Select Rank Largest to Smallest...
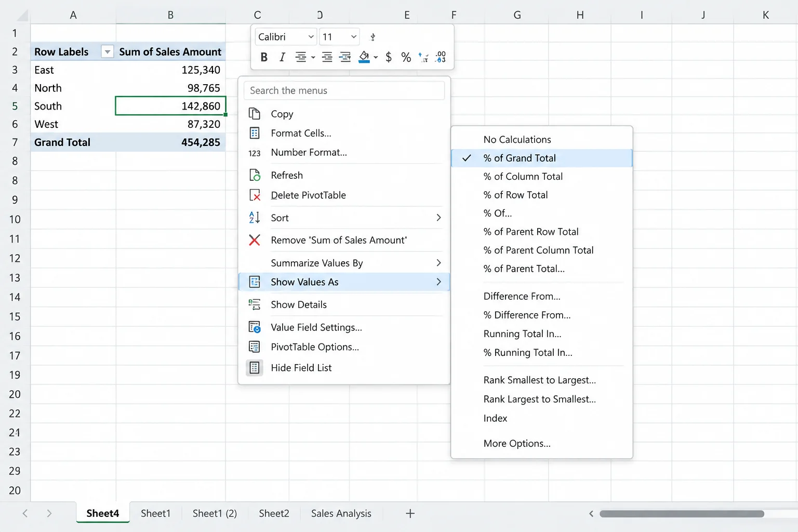 click(x=539, y=400)
